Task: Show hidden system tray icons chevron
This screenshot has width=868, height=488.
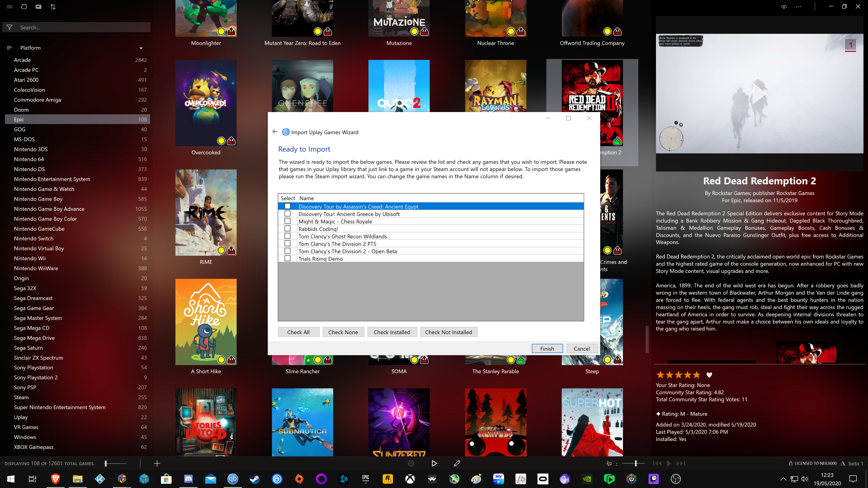Action: tap(783, 479)
